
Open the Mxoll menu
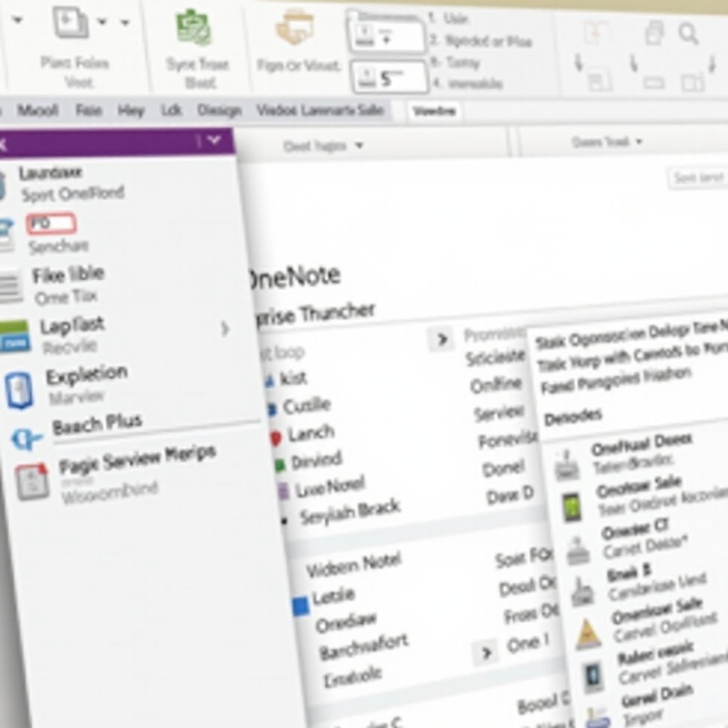click(x=38, y=110)
